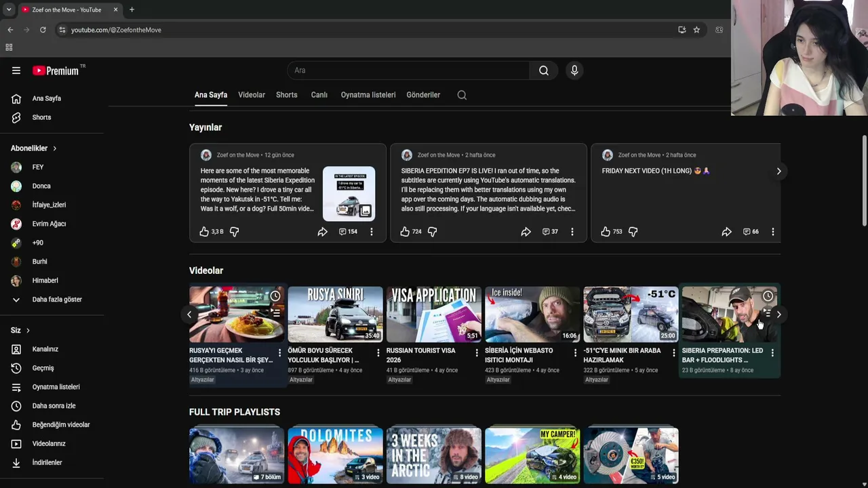Open the 3 WEEKS IN THE ARCTIC playlist
Viewport: 868px width, 488px height.
pyautogui.click(x=434, y=455)
